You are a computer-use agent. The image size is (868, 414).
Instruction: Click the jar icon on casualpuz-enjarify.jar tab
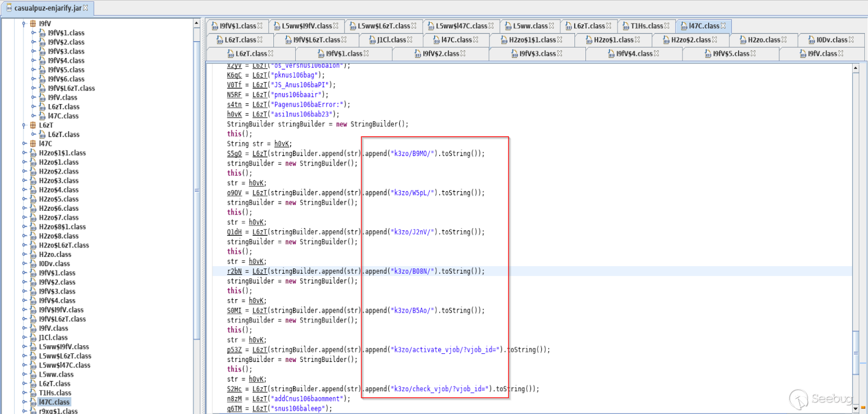(x=9, y=8)
